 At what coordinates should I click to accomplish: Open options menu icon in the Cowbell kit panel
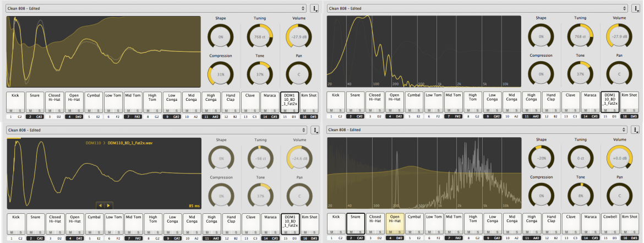point(636,130)
